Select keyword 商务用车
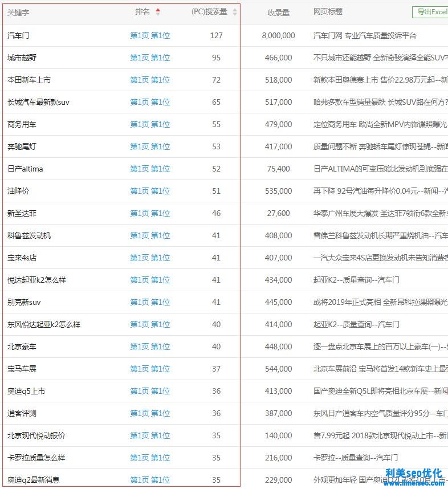The image size is (448, 489). (22, 124)
